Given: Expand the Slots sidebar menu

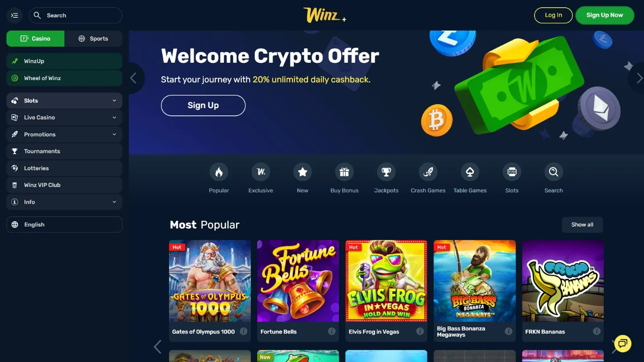Looking at the screenshot, I should coord(64,101).
